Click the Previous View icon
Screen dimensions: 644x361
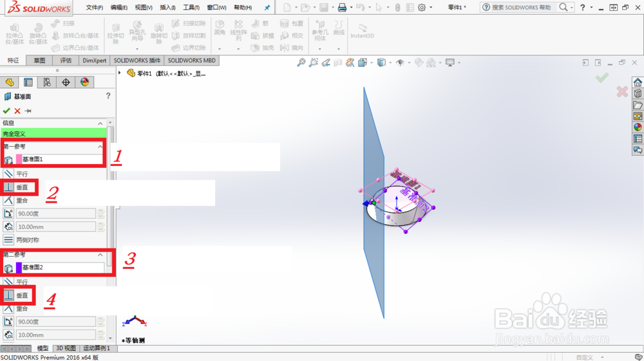(x=326, y=62)
